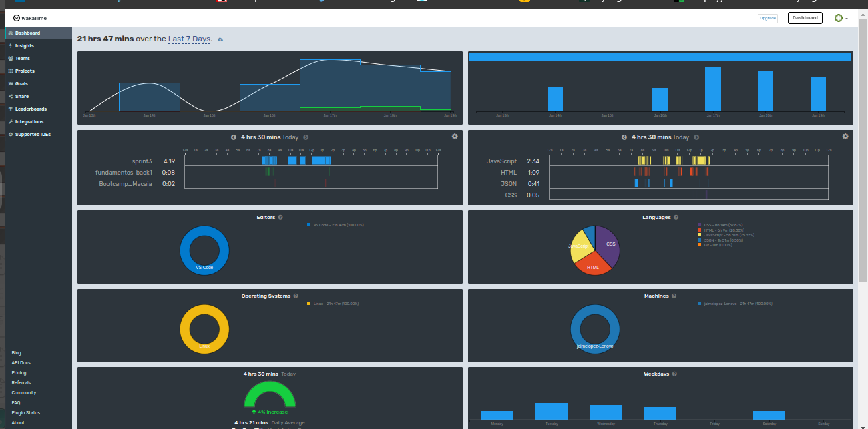Go to previous day in projects panel
This screenshot has height=429, width=868.
click(234, 137)
